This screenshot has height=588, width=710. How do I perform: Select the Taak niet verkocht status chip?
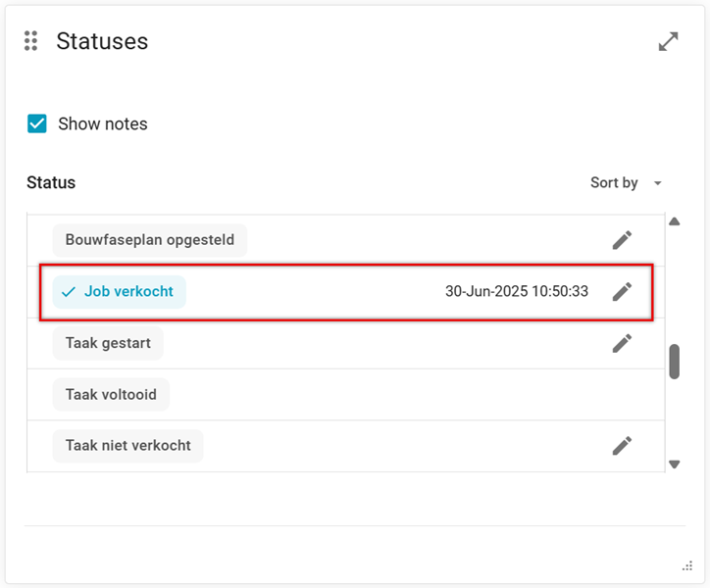pos(127,446)
